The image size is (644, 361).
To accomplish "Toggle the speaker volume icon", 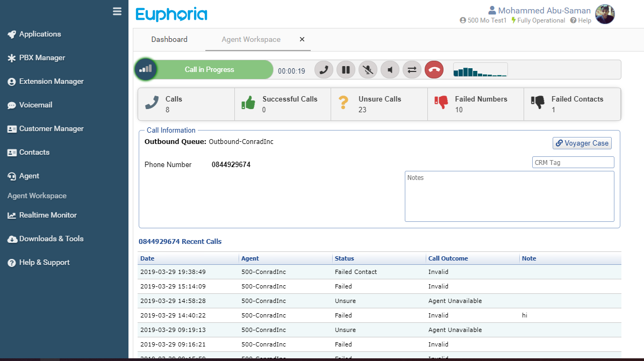I will [390, 70].
